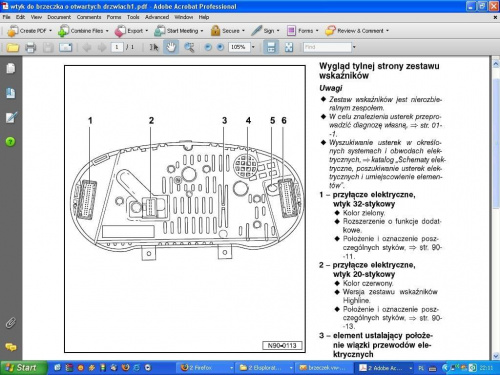The width and height of the screenshot is (500, 375).
Task: Open the Attachments paperclip panel
Action: pyautogui.click(x=10, y=323)
